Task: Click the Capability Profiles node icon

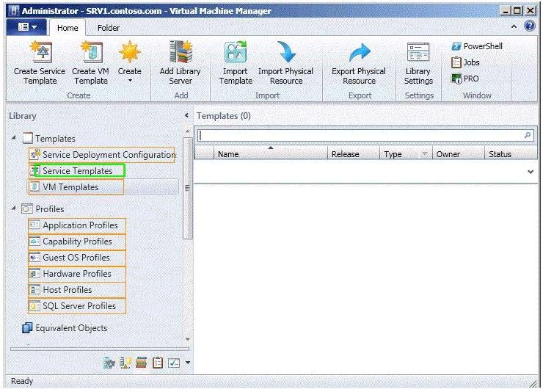Action: 34,242
